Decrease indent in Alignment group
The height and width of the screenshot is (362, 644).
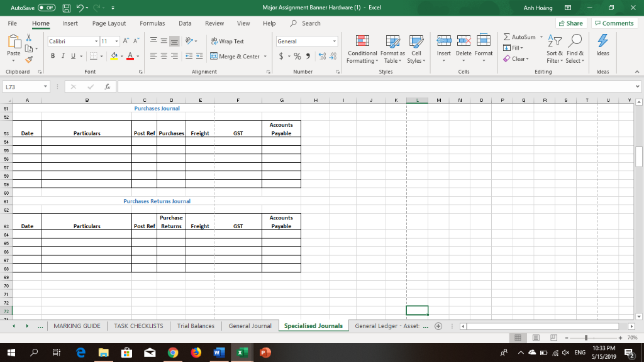[x=189, y=56]
